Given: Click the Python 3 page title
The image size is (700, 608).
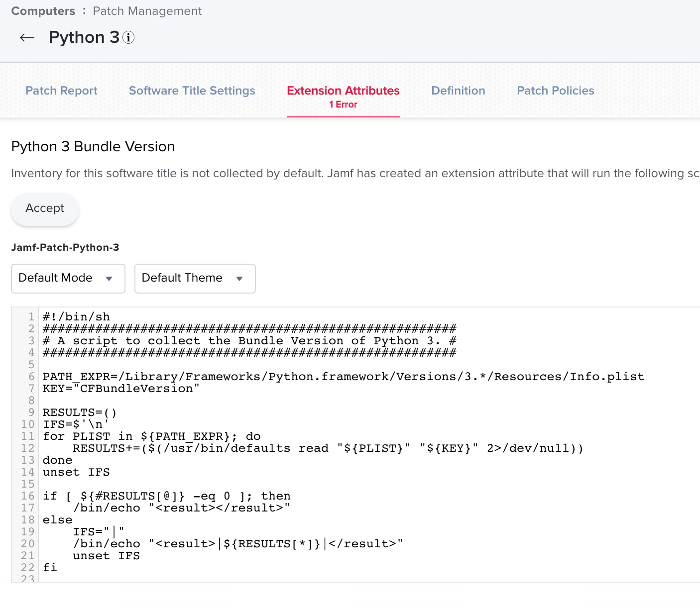Looking at the screenshot, I should coord(84,38).
